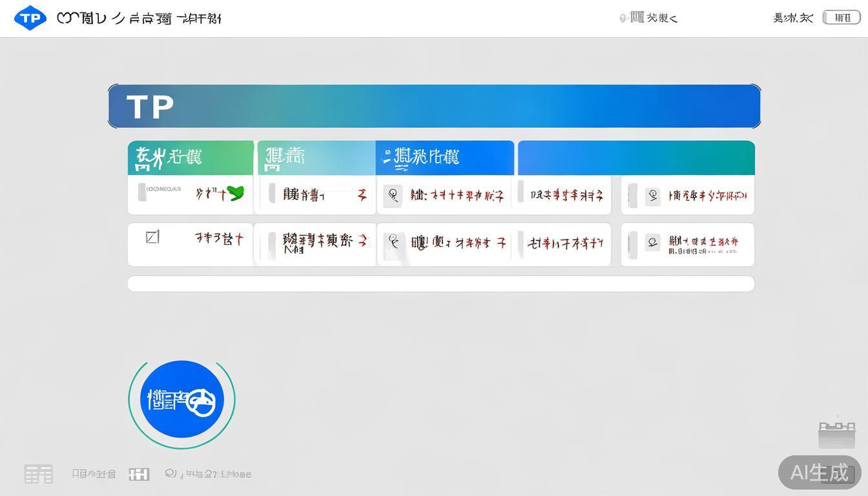This screenshot has width=868, height=496.
Task: Click the green leaf icon in the first card
Action: (236, 194)
